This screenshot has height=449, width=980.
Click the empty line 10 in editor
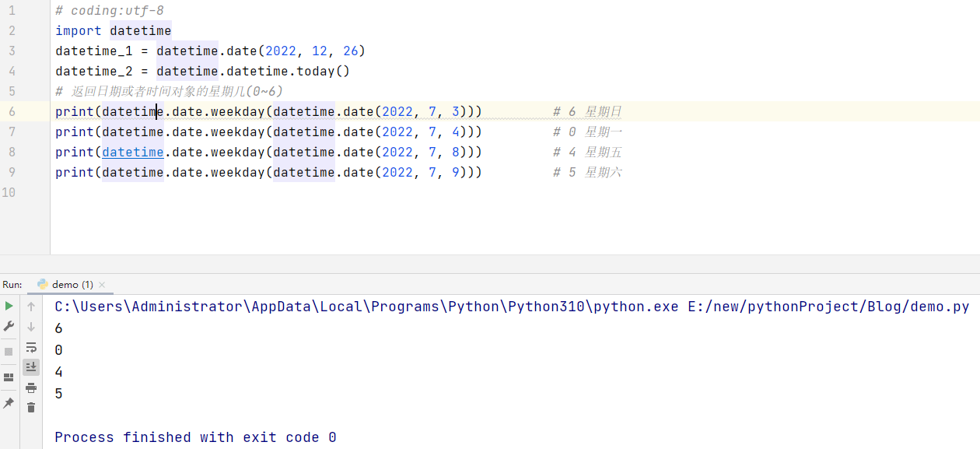513,192
